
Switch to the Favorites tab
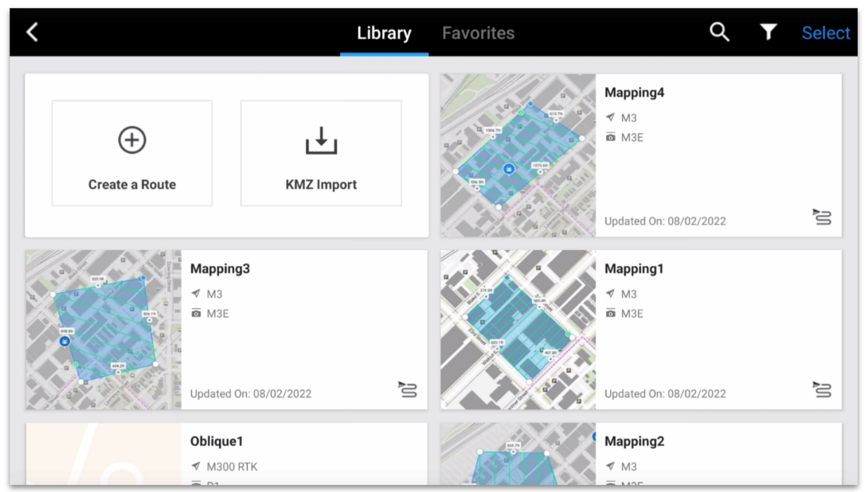click(478, 33)
